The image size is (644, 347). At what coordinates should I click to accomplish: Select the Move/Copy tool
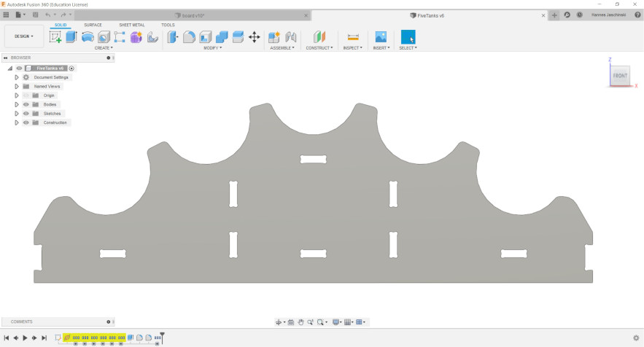255,37
